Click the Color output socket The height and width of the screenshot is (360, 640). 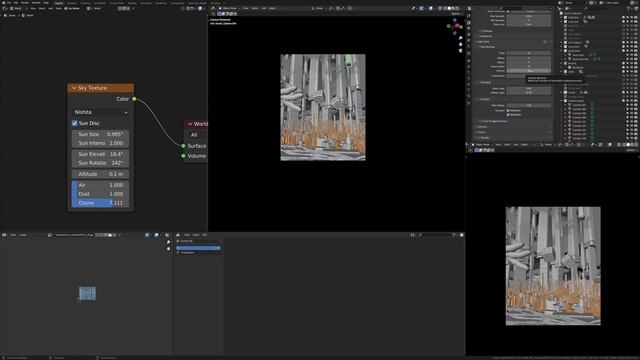[134, 99]
